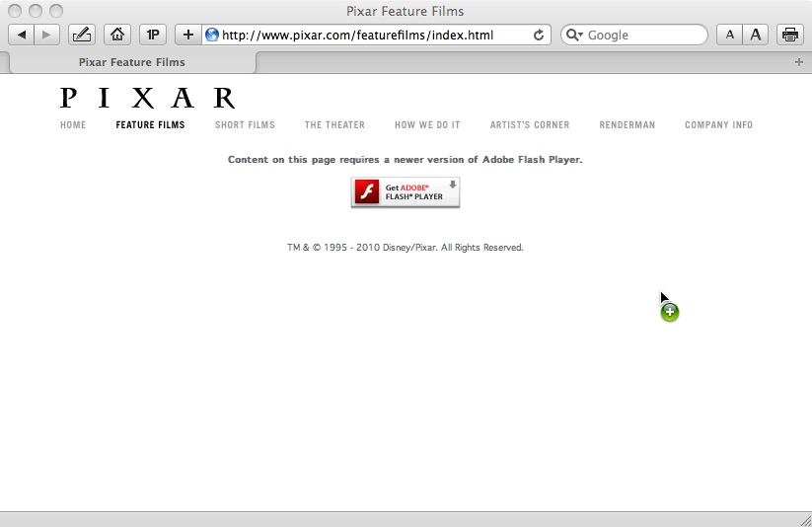This screenshot has width=812, height=527.
Task: Close the window with the first traffic-light button
Action: click(x=15, y=11)
